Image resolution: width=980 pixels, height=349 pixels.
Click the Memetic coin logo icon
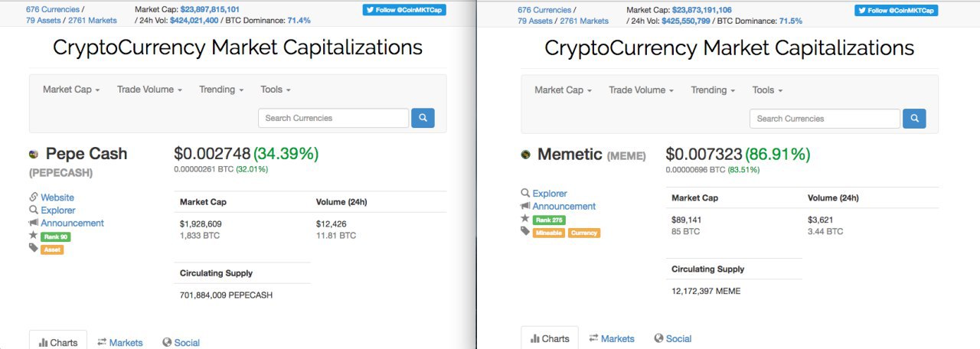click(526, 155)
